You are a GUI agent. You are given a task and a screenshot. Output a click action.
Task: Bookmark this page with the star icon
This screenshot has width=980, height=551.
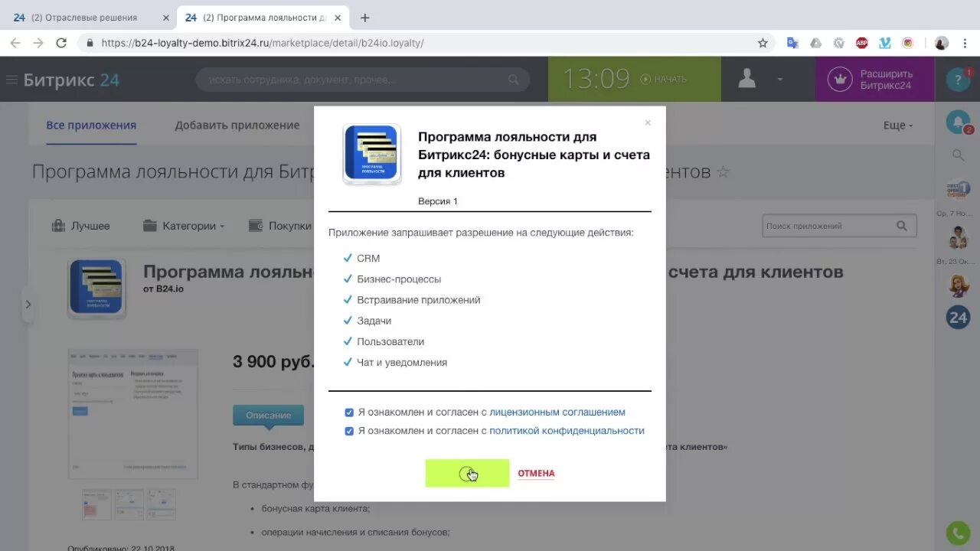pyautogui.click(x=763, y=44)
